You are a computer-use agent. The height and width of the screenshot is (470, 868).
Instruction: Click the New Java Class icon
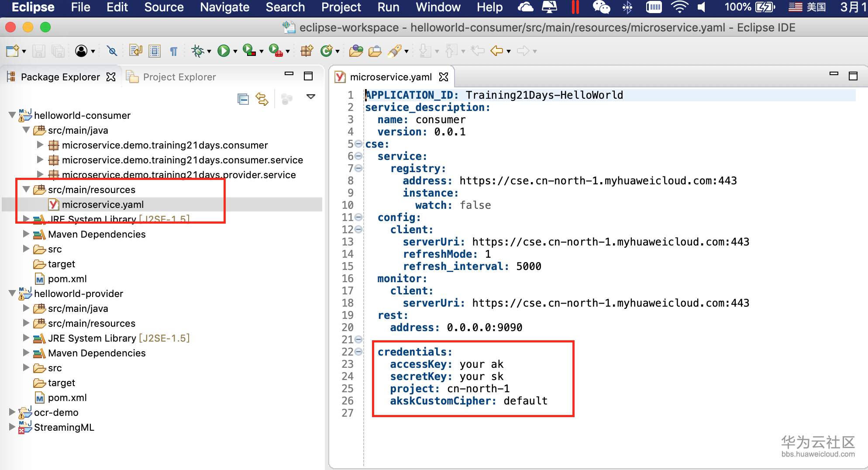point(326,51)
